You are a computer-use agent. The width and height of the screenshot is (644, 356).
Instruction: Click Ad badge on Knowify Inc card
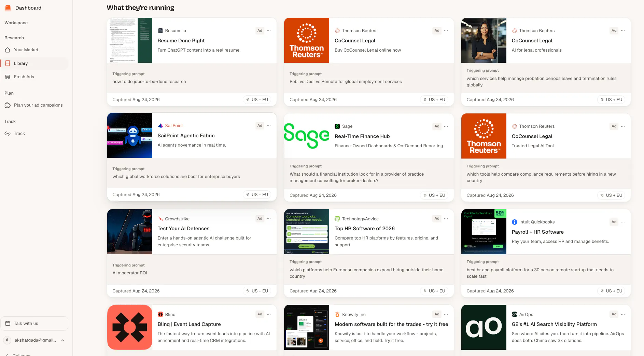coord(437,314)
